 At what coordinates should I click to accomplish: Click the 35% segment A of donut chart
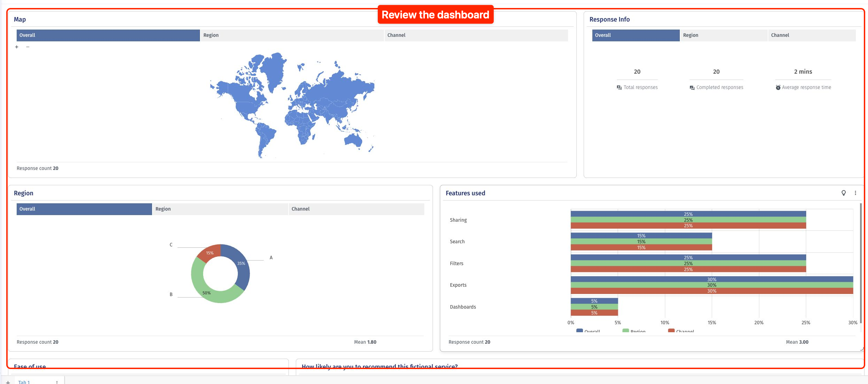pos(241,263)
